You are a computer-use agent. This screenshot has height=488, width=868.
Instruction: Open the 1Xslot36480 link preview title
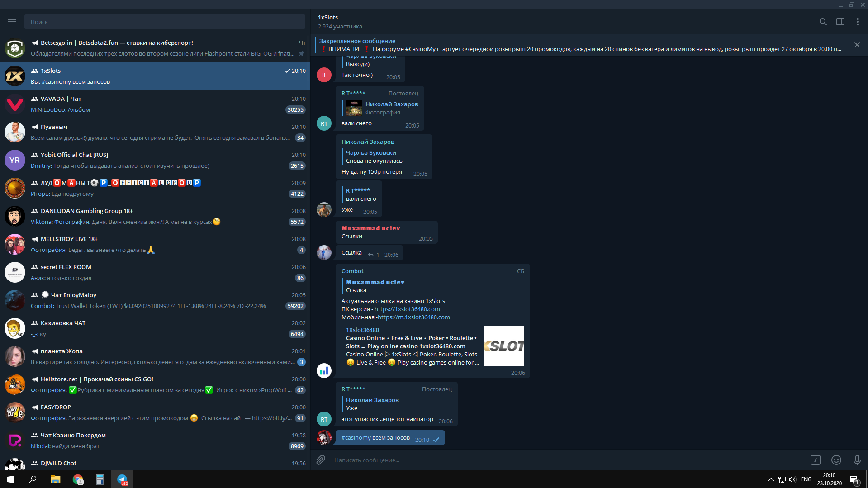(362, 330)
